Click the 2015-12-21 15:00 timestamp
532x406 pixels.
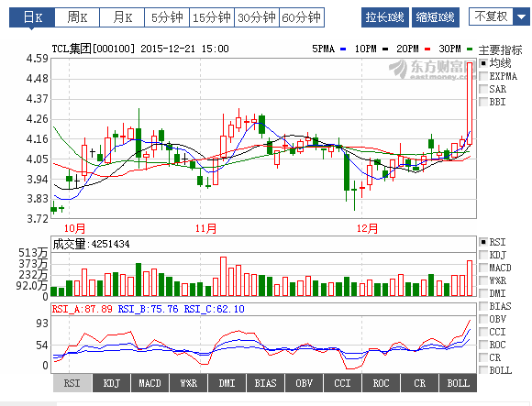tap(184, 49)
